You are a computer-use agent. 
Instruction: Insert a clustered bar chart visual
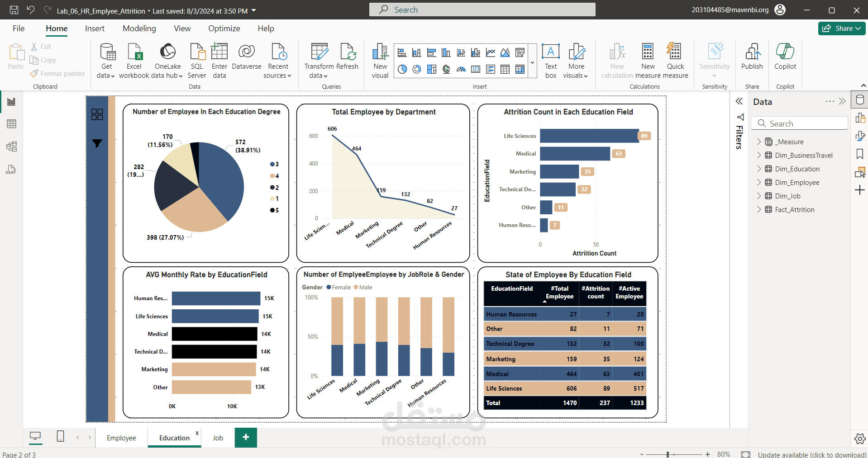(431, 53)
